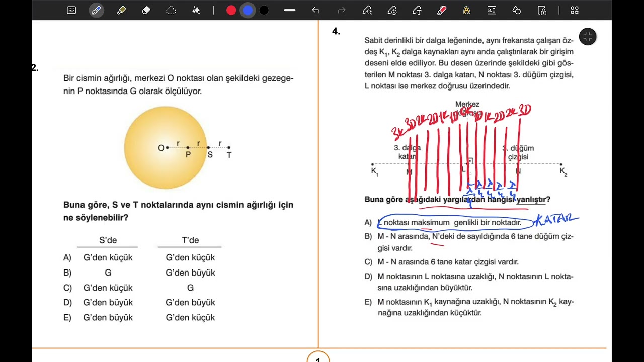
Task: Click the word 'yanlıştır' in question 4
Action: pos(532,199)
